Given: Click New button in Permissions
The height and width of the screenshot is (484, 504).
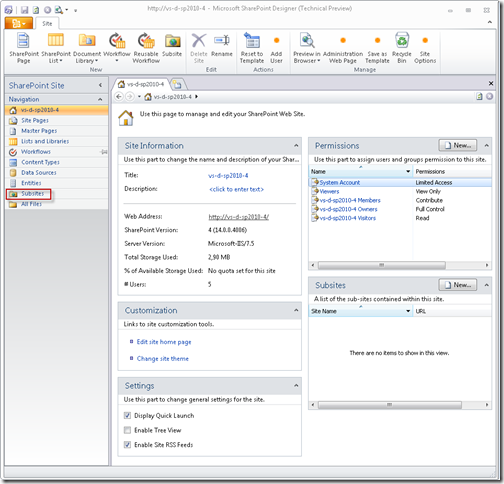Looking at the screenshot, I should [458, 145].
